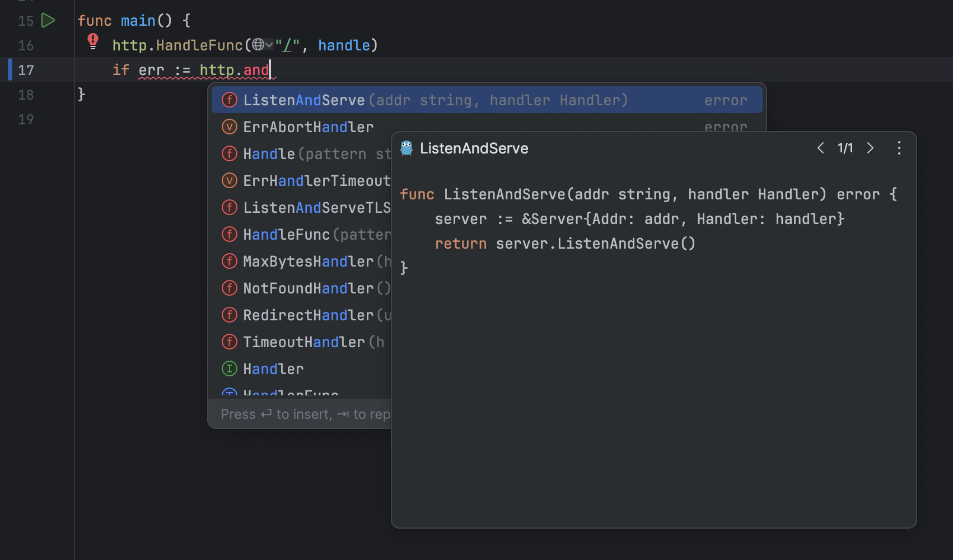This screenshot has height=560, width=953.
Task: Open the three-dot menu in documentation popup
Action: (899, 148)
